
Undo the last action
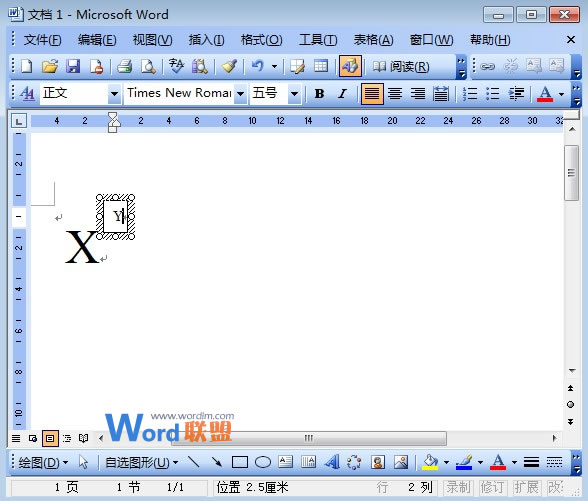click(x=258, y=66)
